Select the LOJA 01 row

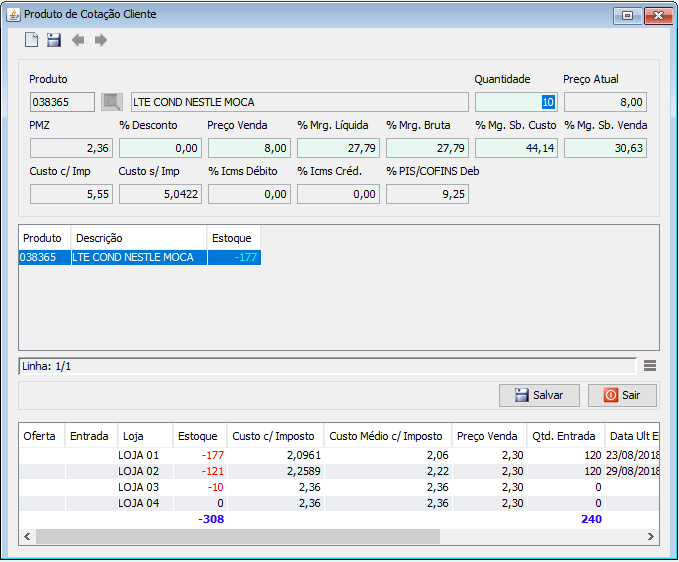click(x=339, y=455)
